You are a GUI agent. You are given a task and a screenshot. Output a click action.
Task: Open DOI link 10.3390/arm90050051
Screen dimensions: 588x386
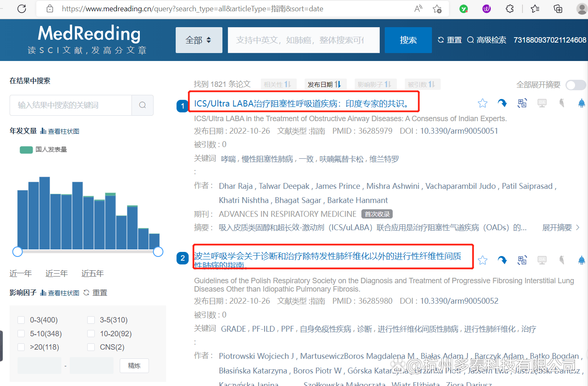click(459, 131)
